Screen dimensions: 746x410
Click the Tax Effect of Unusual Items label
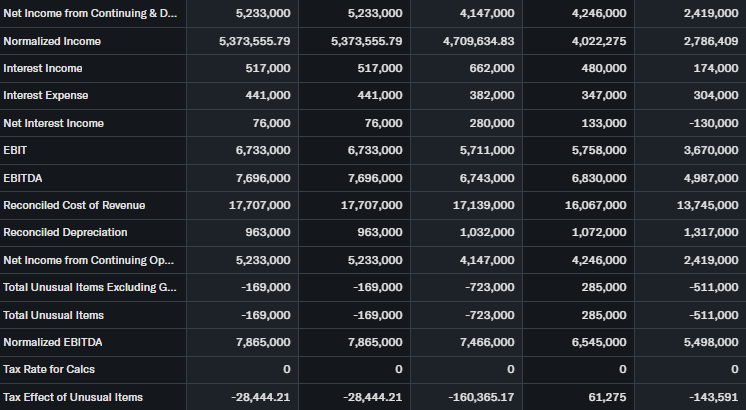click(x=73, y=397)
